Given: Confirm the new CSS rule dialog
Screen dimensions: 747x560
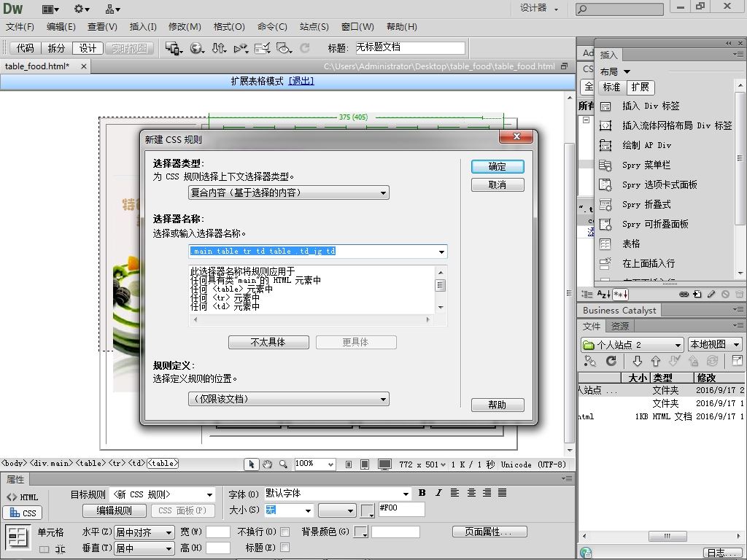Looking at the screenshot, I should coord(498,166).
